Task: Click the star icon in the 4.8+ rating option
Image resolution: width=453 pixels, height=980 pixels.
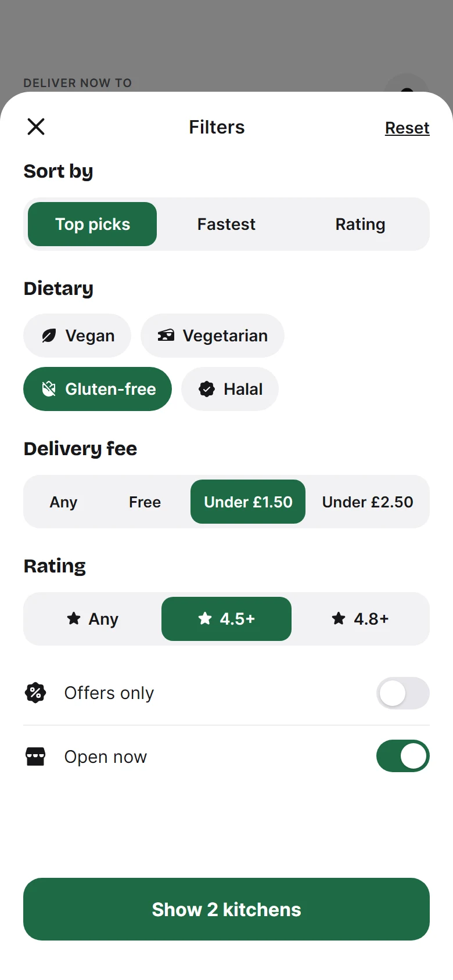Action: pyautogui.click(x=339, y=618)
